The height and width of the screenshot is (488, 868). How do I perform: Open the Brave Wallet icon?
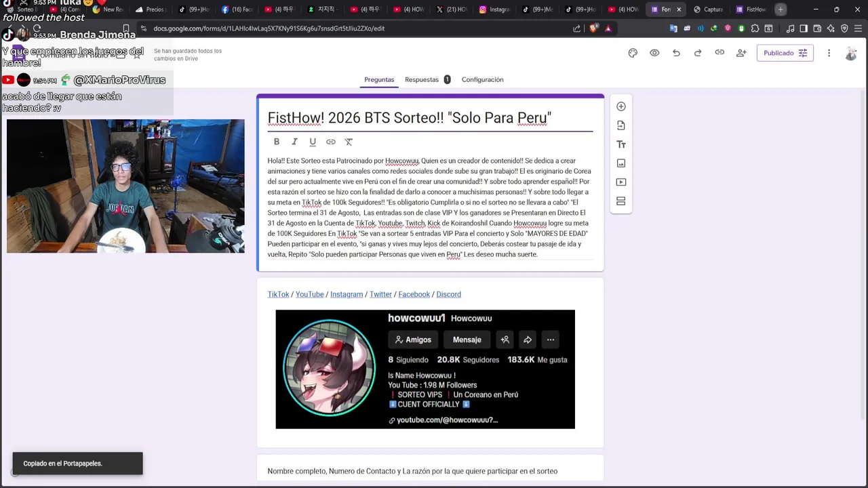[817, 28]
